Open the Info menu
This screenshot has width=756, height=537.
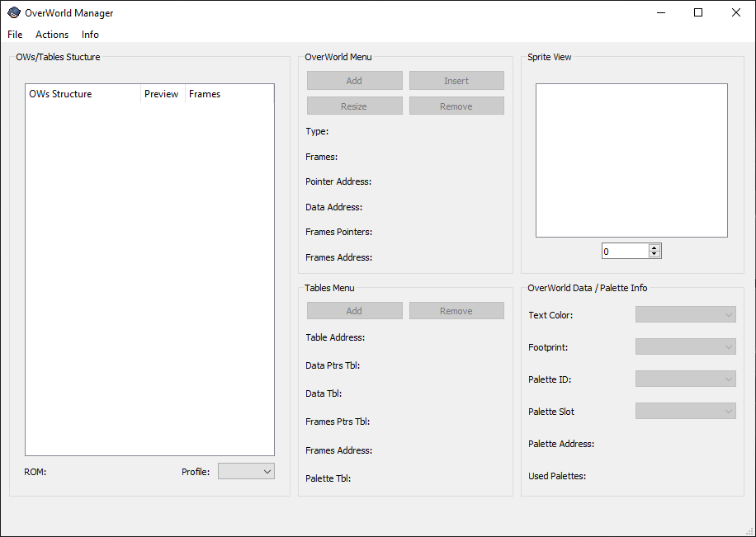[x=90, y=35]
